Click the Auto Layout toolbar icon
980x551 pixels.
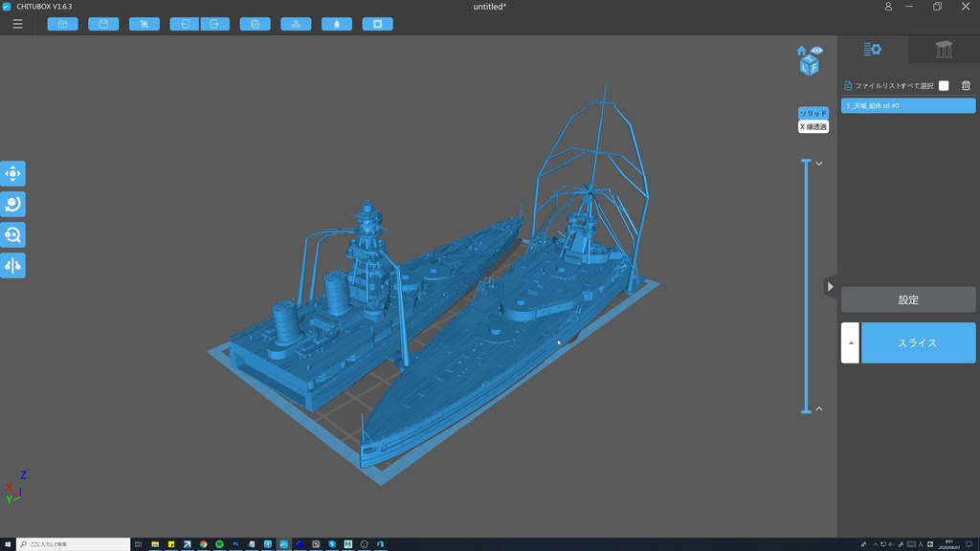pos(297,24)
